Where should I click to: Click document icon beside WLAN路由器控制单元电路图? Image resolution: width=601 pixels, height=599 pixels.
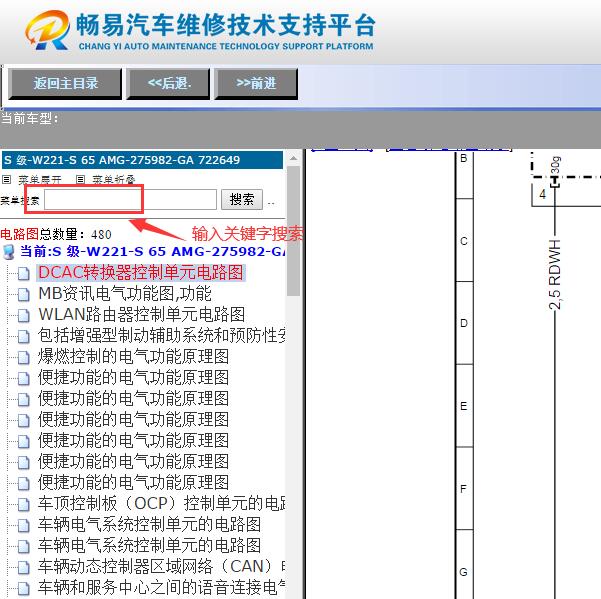click(24, 316)
